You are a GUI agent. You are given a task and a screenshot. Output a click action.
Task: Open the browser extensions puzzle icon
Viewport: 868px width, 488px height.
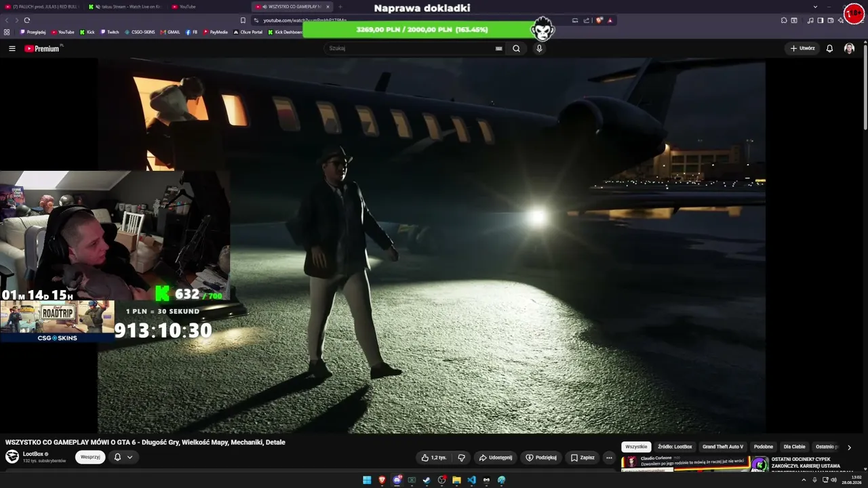[784, 20]
